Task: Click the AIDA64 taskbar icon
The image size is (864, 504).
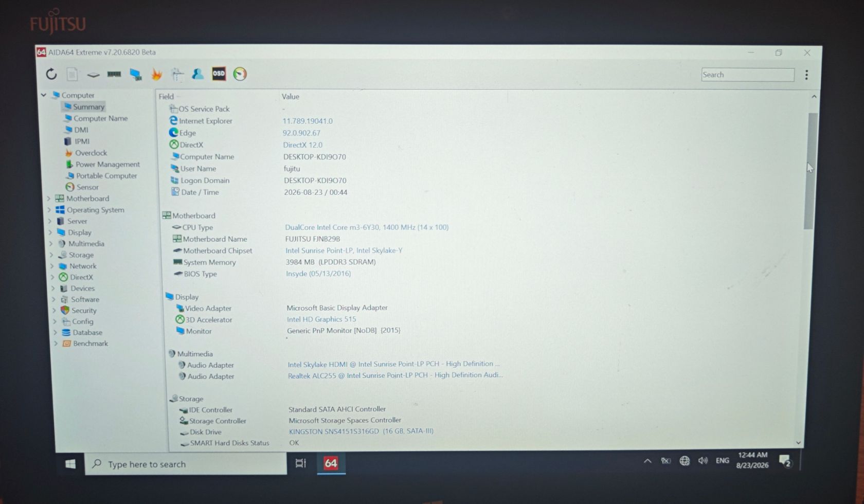Action: [x=331, y=463]
